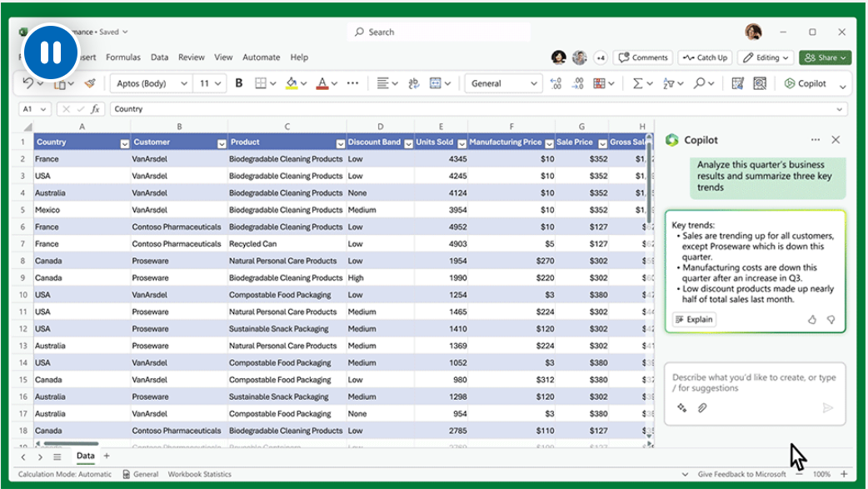The image size is (868, 489).
Task: Click the sensitivity table icon in ribbon
Action: click(737, 83)
